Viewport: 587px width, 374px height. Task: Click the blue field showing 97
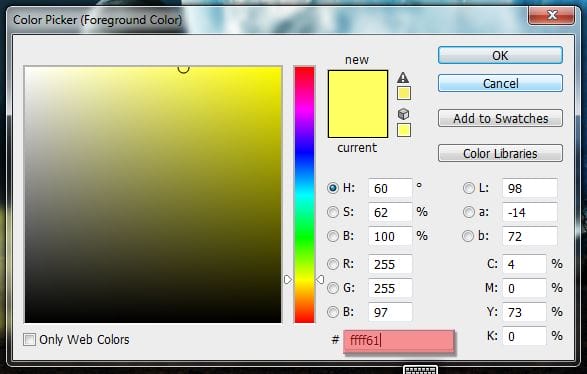point(390,312)
